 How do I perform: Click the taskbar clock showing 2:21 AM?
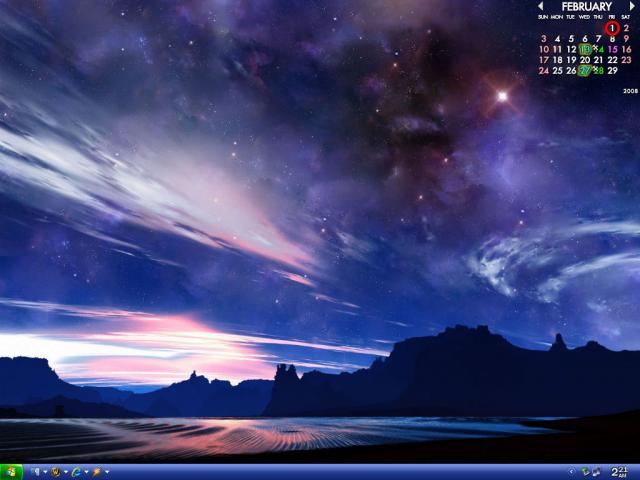point(620,472)
